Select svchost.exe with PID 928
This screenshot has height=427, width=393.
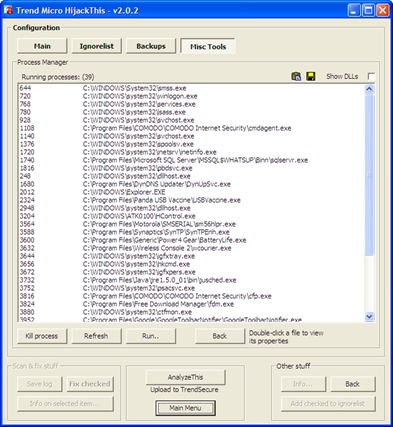click(192, 120)
